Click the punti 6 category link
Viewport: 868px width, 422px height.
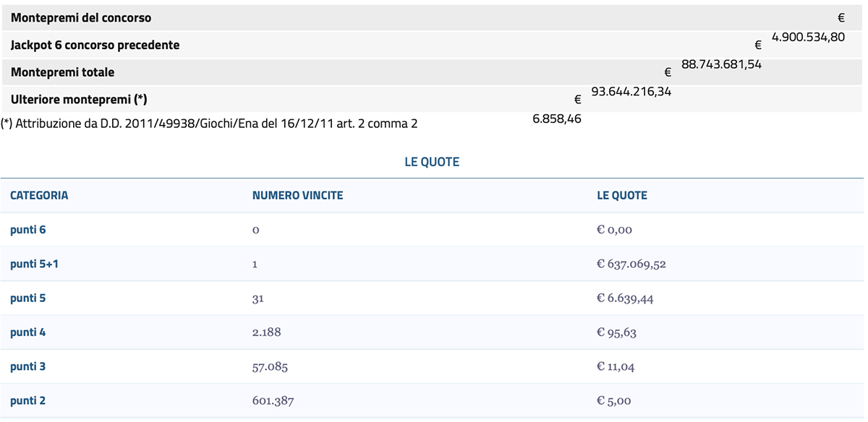point(27,230)
